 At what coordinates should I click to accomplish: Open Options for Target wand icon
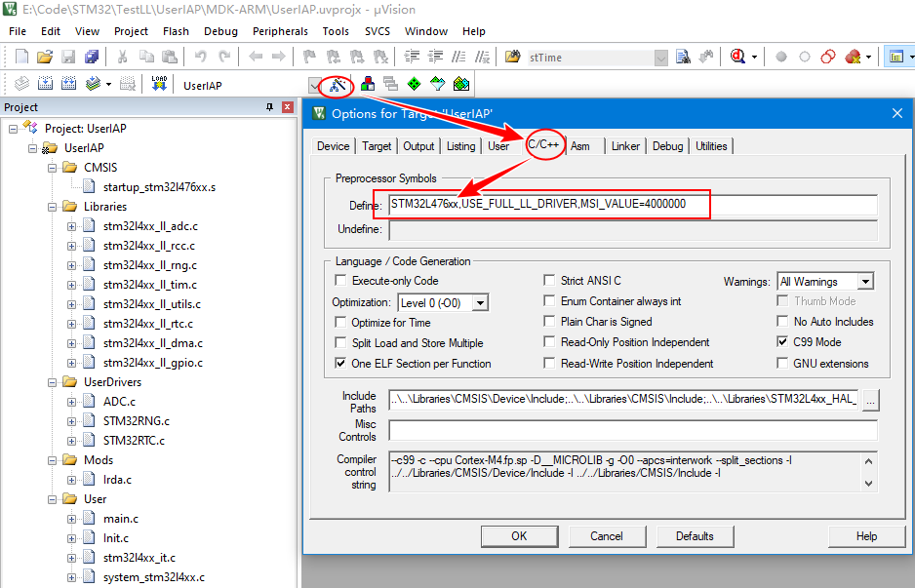point(338,85)
